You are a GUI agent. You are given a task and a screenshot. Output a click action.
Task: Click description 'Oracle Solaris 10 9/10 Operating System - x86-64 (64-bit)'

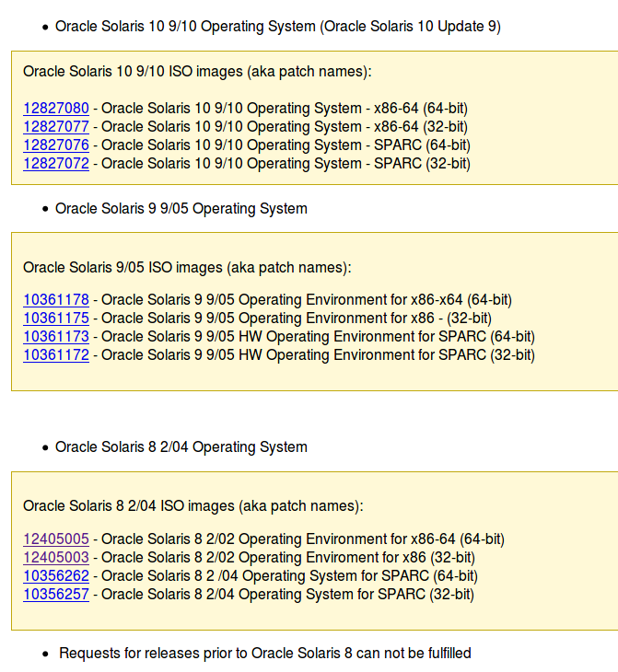click(285, 109)
